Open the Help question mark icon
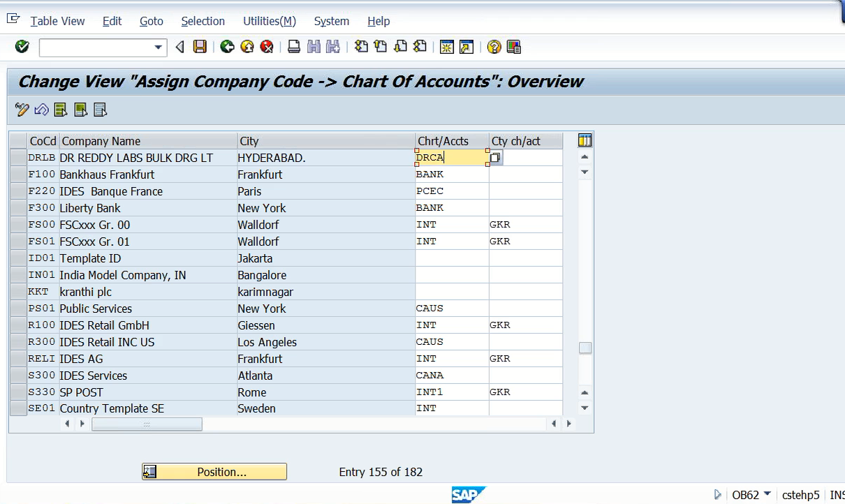The image size is (845, 504). [x=494, y=47]
